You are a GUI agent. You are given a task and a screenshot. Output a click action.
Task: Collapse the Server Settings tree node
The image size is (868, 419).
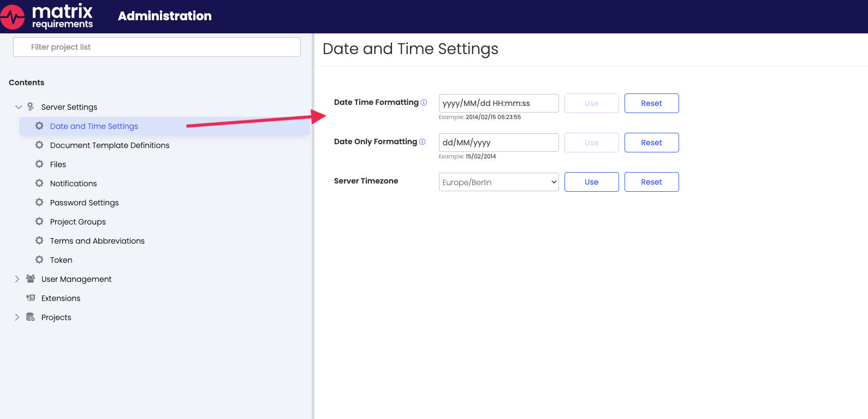(x=18, y=107)
